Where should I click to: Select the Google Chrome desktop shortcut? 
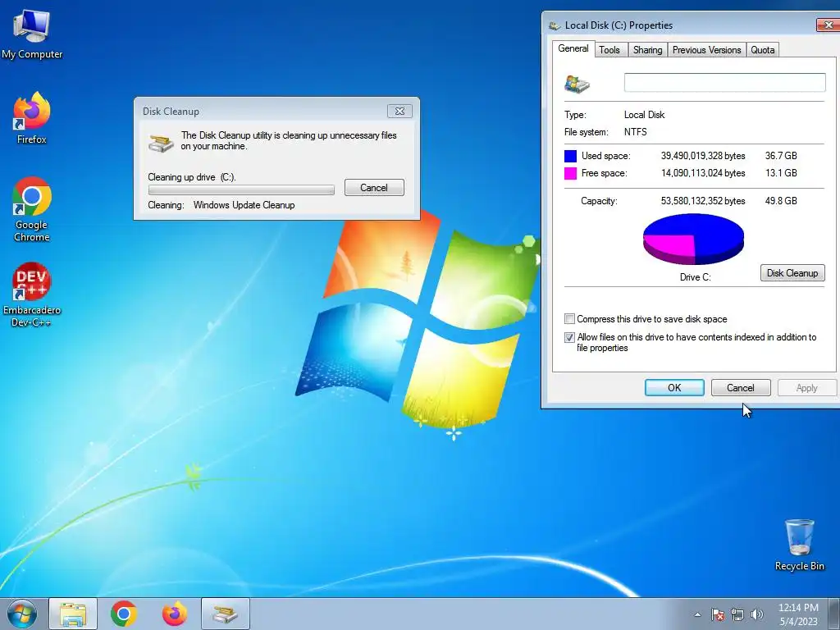pyautogui.click(x=32, y=209)
